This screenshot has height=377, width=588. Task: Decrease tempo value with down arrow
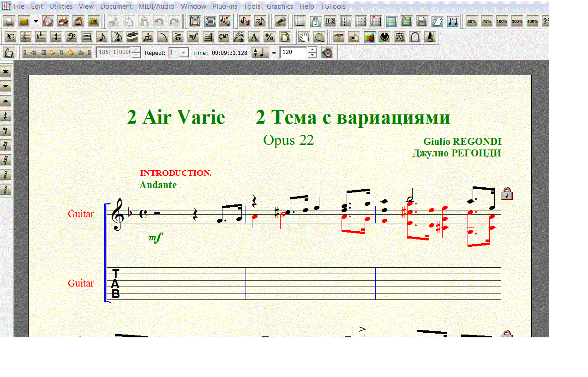point(312,55)
